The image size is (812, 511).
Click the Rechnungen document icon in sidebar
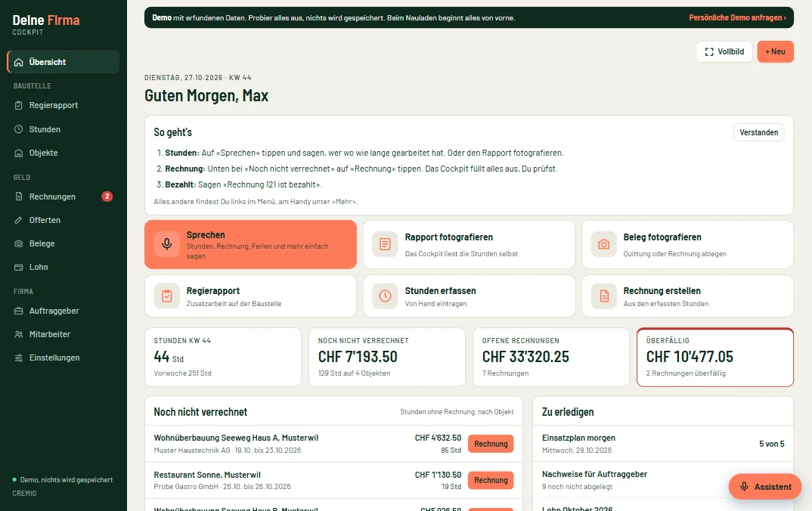19,197
